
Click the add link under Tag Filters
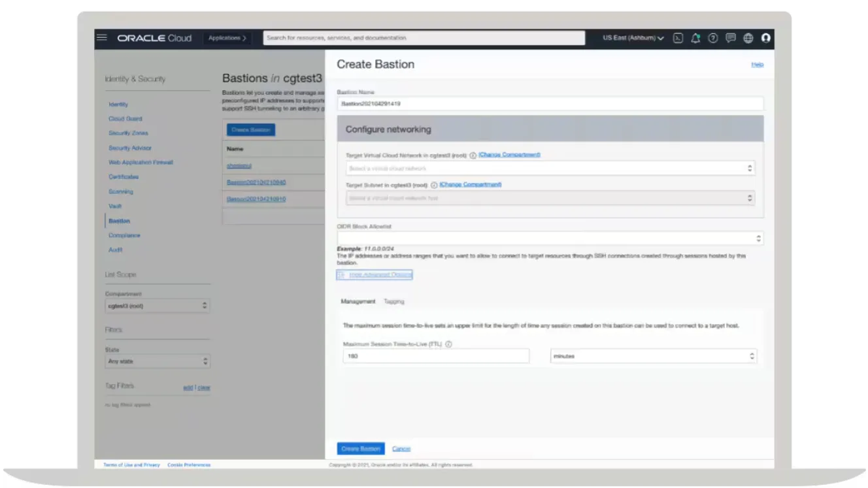click(188, 387)
